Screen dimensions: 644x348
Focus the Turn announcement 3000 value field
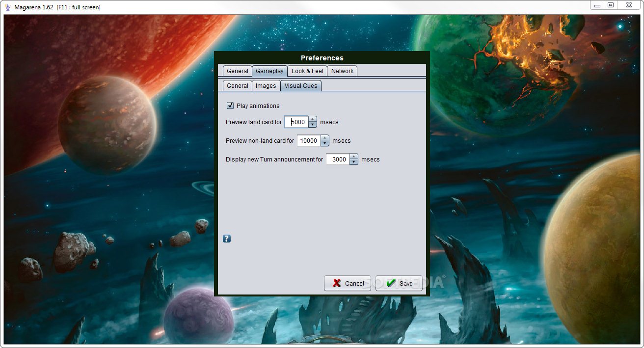tap(338, 159)
